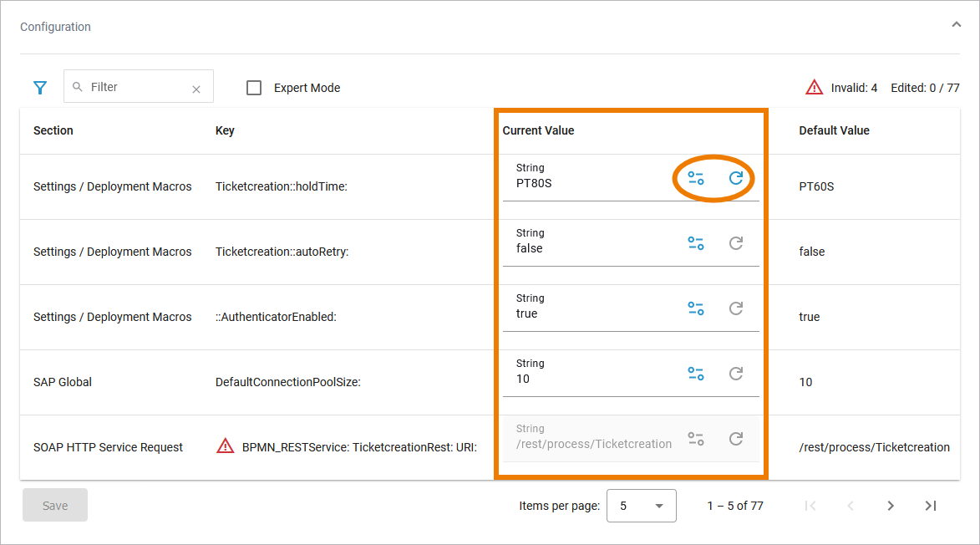Image resolution: width=980 pixels, height=545 pixels.
Task: Collapse the Configuration panel
Action: click(956, 25)
